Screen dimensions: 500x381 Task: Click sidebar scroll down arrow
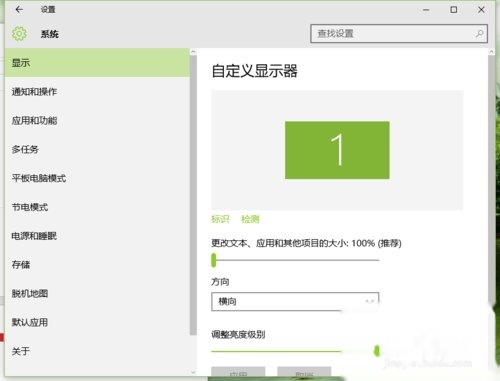pyautogui.click(x=193, y=372)
